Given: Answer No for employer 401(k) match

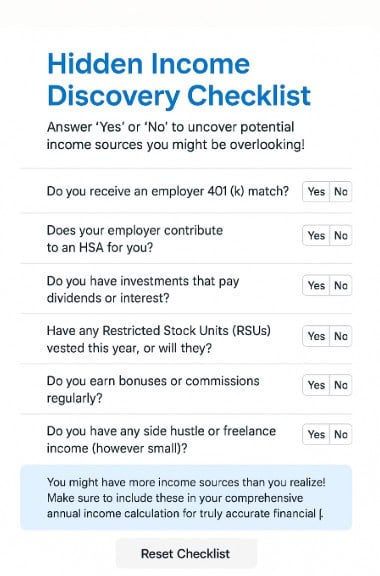Looking at the screenshot, I should tap(341, 192).
